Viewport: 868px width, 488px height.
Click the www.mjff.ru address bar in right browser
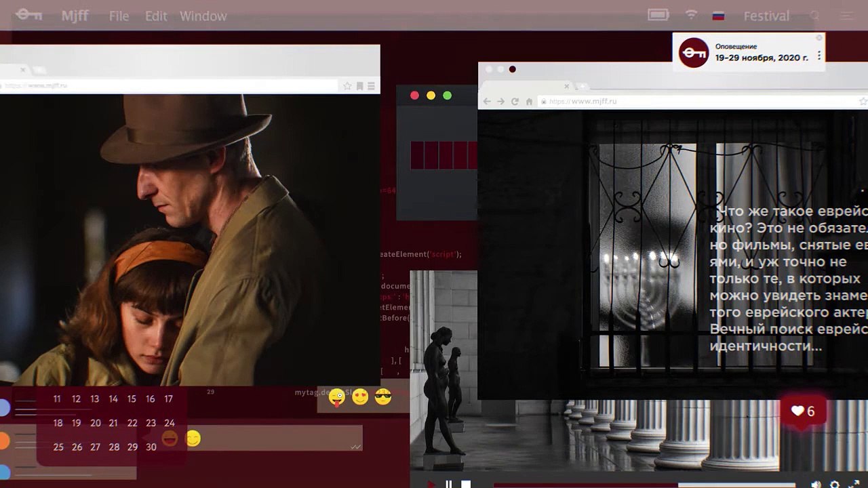pos(702,101)
